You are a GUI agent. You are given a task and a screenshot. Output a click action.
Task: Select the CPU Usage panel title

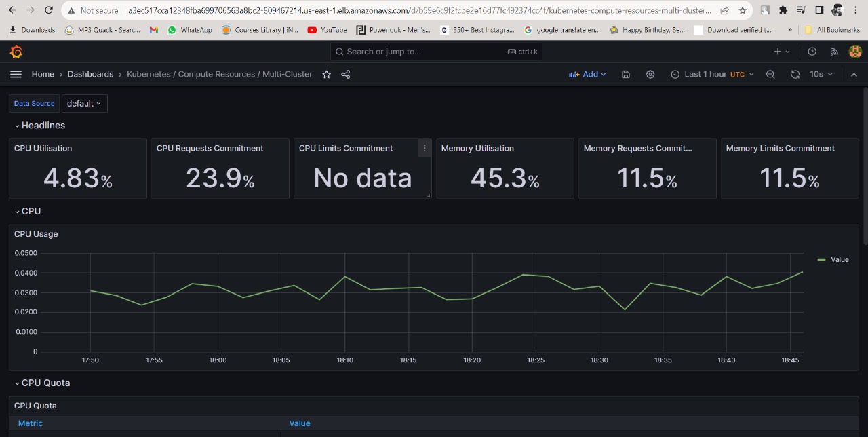tap(36, 234)
